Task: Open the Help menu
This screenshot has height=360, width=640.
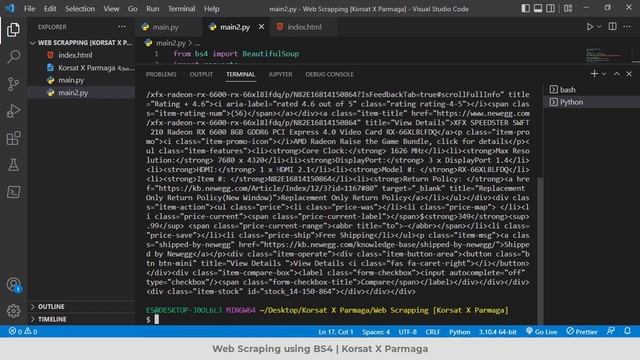Action: click(211, 9)
